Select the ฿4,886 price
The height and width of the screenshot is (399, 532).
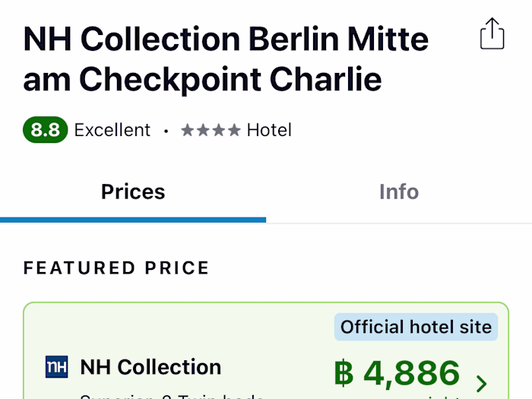coord(397,373)
